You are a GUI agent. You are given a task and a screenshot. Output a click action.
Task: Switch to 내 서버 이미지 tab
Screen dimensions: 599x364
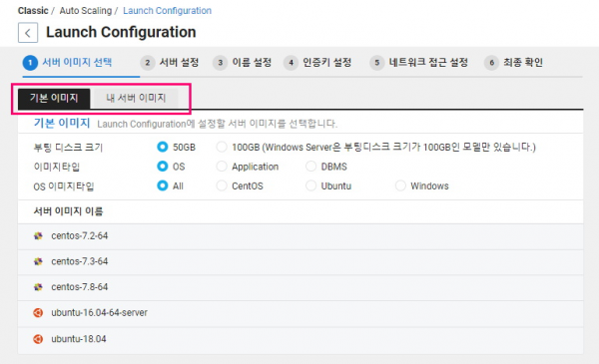(x=136, y=99)
